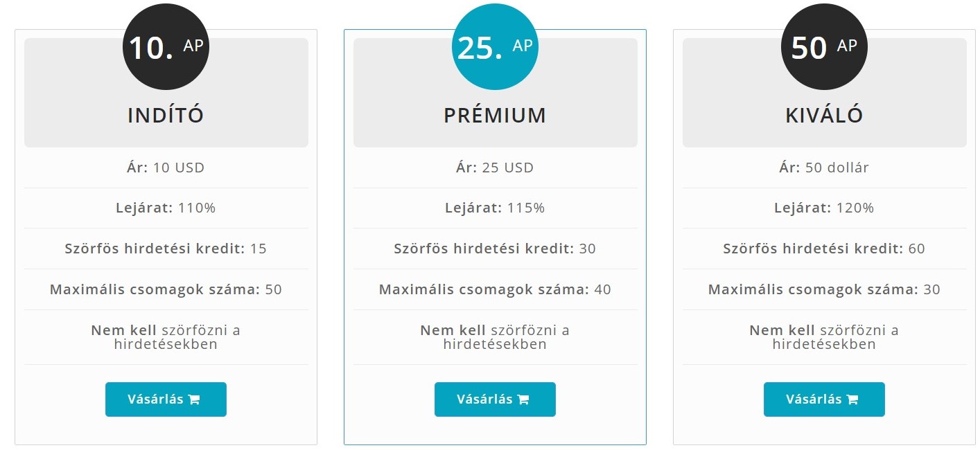Click "Maximális csomagok száma: 40" row
The height and width of the screenshot is (450, 980).
[495, 289]
